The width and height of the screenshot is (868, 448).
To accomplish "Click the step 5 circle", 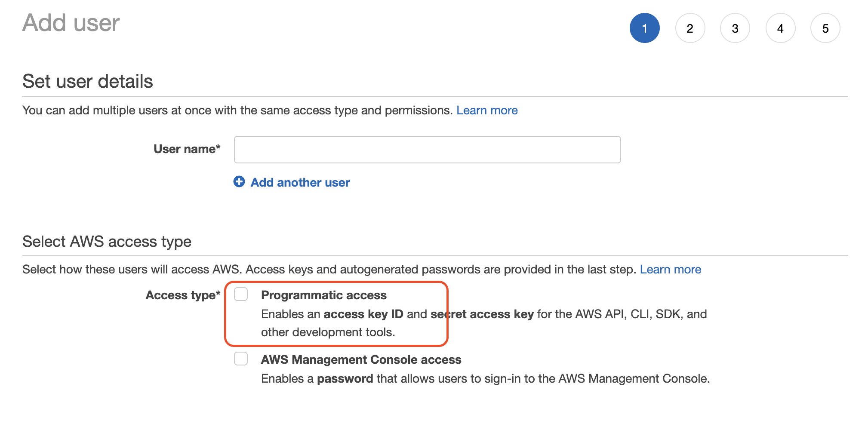I will pyautogui.click(x=825, y=28).
